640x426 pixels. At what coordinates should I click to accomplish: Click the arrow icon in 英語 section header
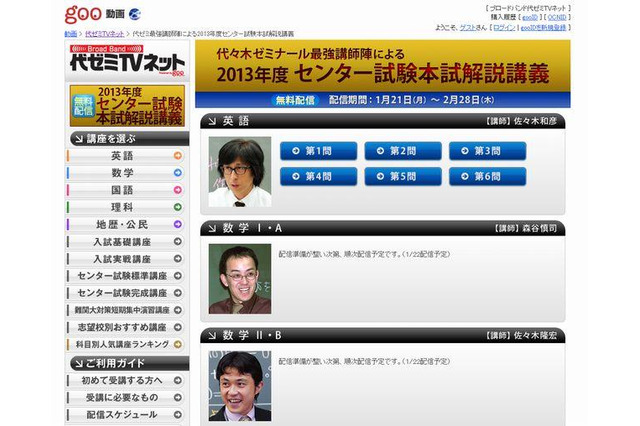click(212, 121)
